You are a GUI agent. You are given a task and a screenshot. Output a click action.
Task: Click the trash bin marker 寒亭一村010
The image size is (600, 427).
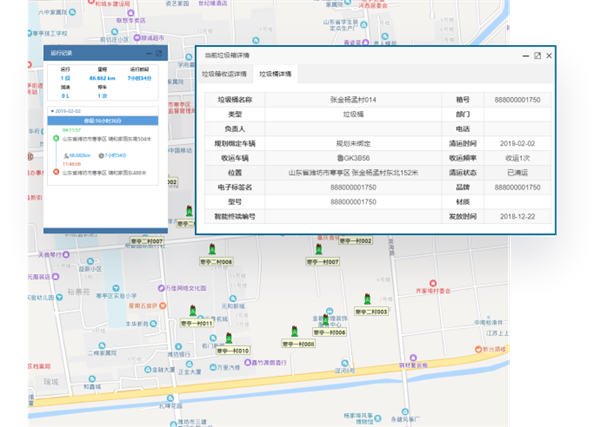tap(231, 339)
